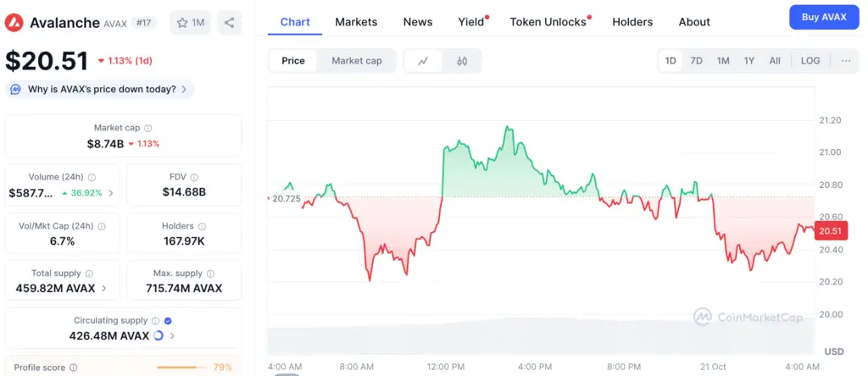Switch to the line chart view icon
Viewport: 868px width, 376px height.
click(x=423, y=61)
